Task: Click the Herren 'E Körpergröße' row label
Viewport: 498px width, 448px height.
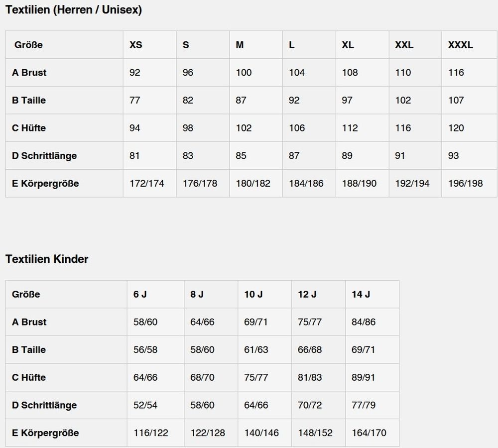Action: coord(45,183)
